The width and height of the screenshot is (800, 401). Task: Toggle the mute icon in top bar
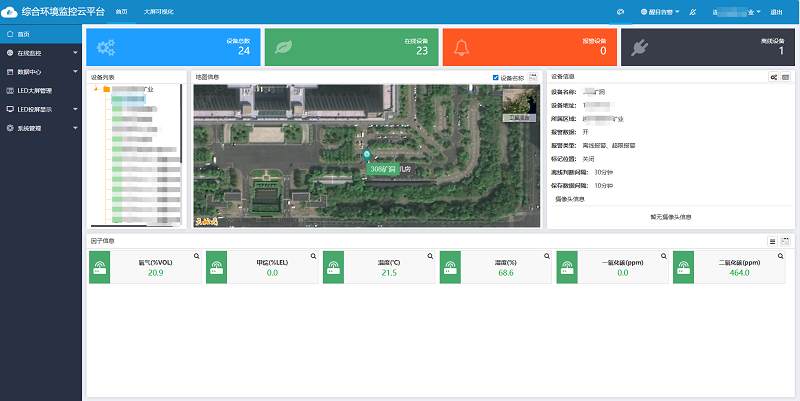click(x=693, y=12)
